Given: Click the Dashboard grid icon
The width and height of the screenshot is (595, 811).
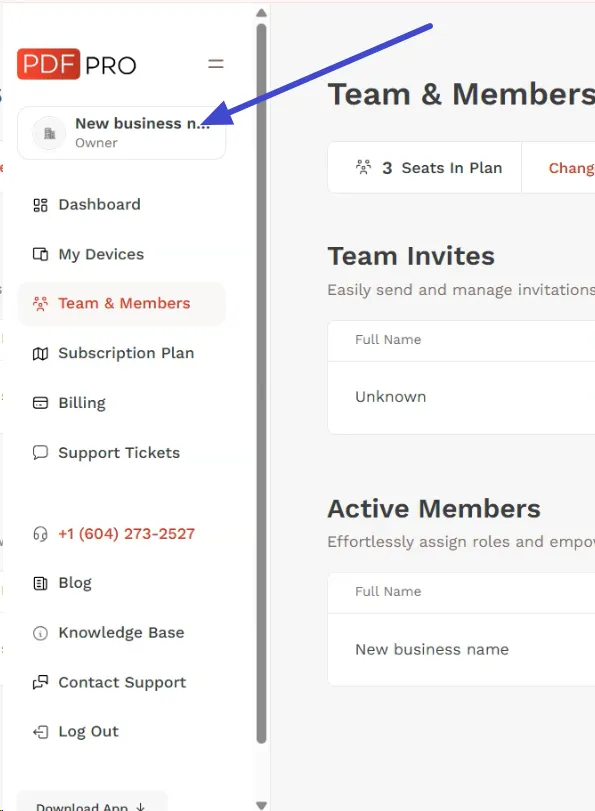Looking at the screenshot, I should [40, 205].
